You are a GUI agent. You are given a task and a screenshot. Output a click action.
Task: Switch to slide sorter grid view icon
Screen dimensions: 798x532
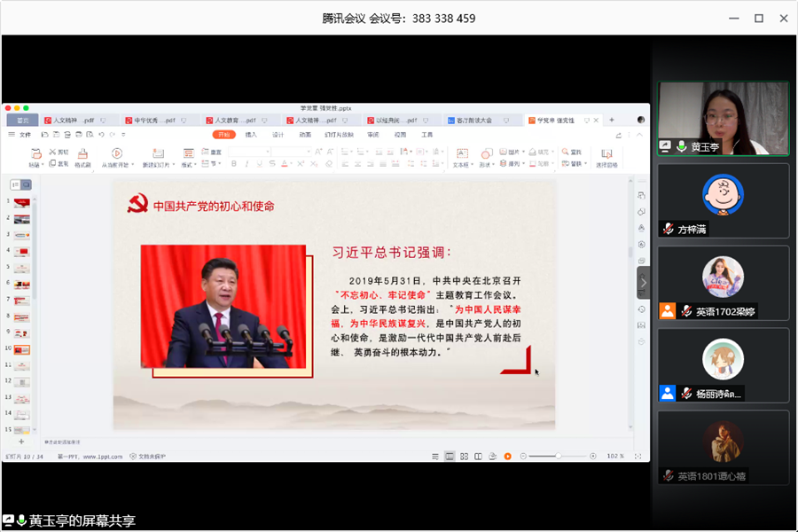click(464, 456)
